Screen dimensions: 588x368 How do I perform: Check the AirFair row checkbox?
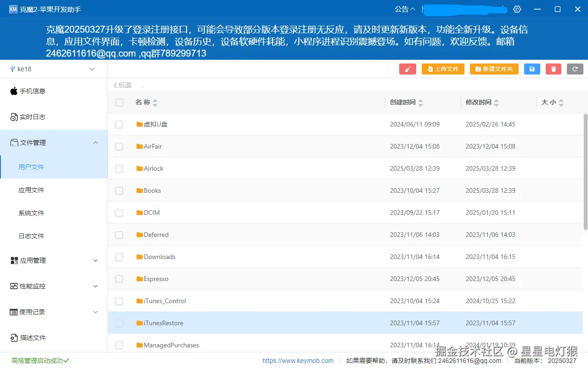pos(119,147)
